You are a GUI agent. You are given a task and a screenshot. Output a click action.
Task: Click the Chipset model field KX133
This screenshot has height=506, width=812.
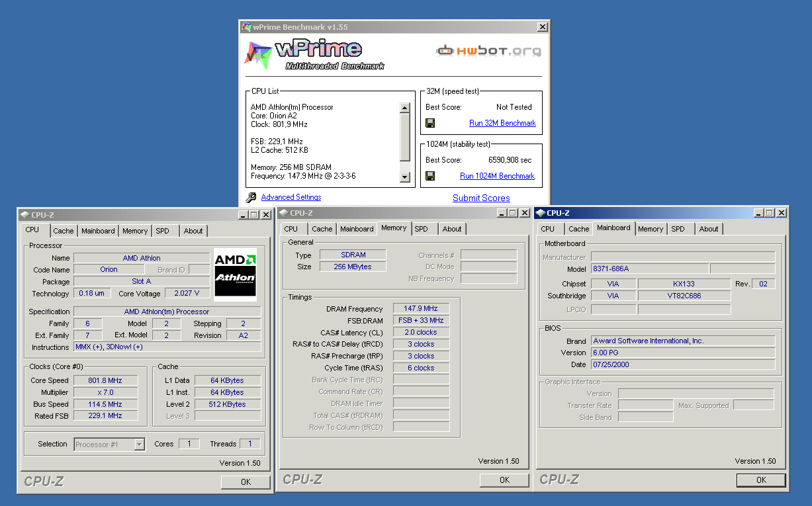(684, 284)
